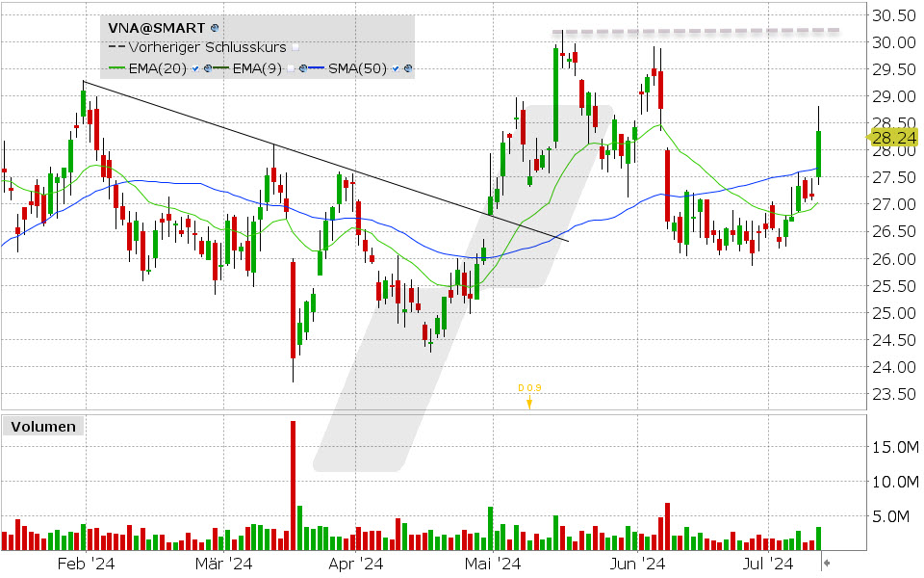Click the dark green EMA(9) legend line sample
Screen dimensions: 924x578
[221, 67]
